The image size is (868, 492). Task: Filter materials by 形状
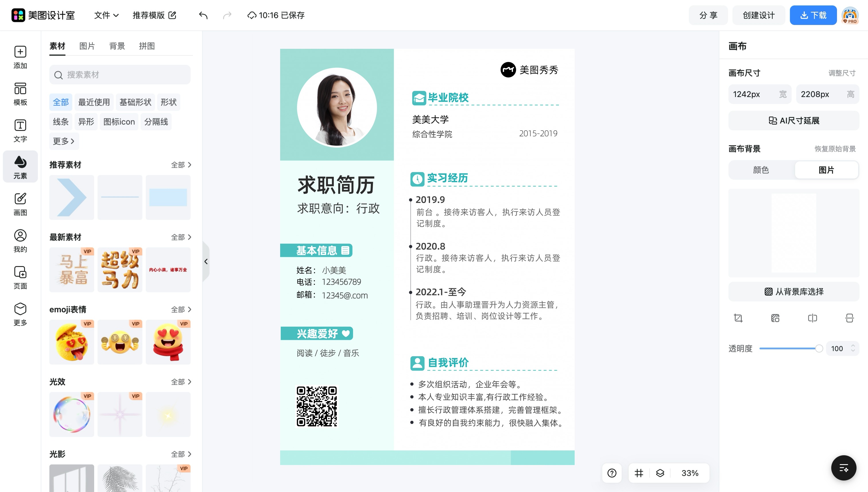coord(168,102)
